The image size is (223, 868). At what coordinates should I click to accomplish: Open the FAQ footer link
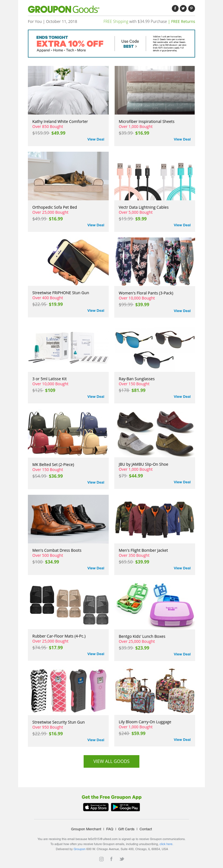coord(110,829)
